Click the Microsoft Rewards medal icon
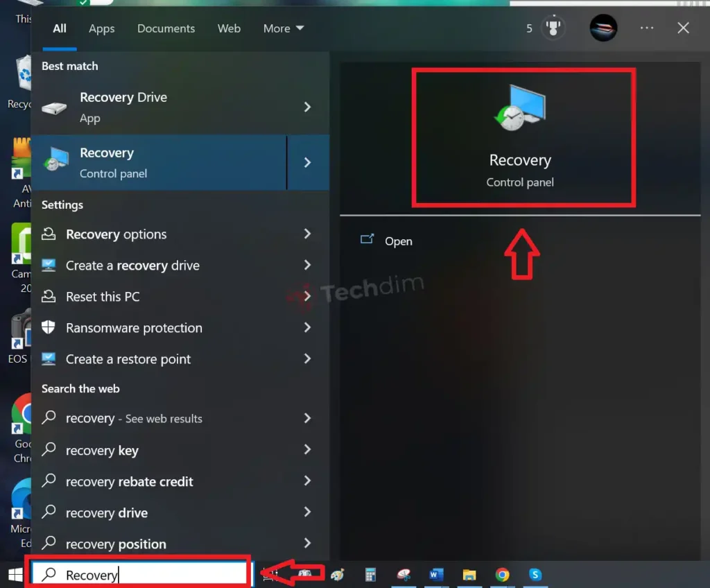The height and width of the screenshot is (588, 710). click(x=553, y=28)
